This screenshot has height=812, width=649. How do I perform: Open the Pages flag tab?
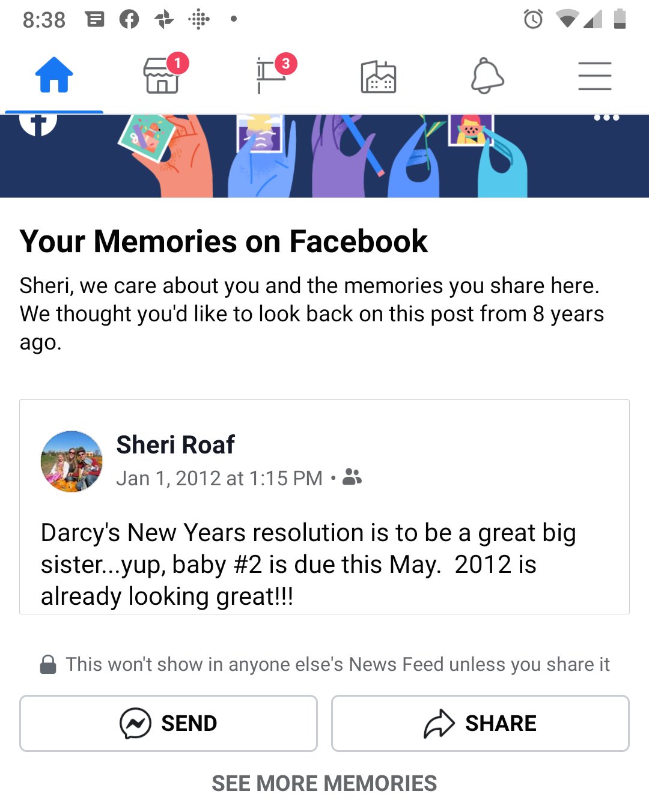click(x=270, y=76)
